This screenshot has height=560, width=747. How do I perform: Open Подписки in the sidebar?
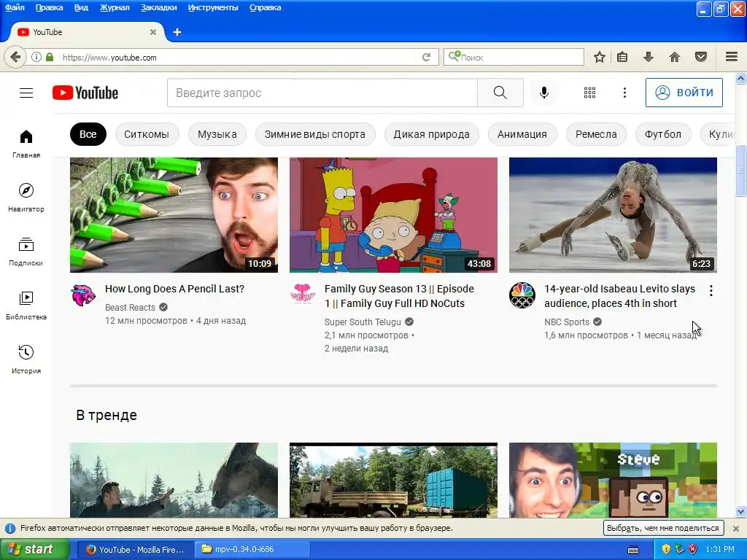[x=26, y=252]
